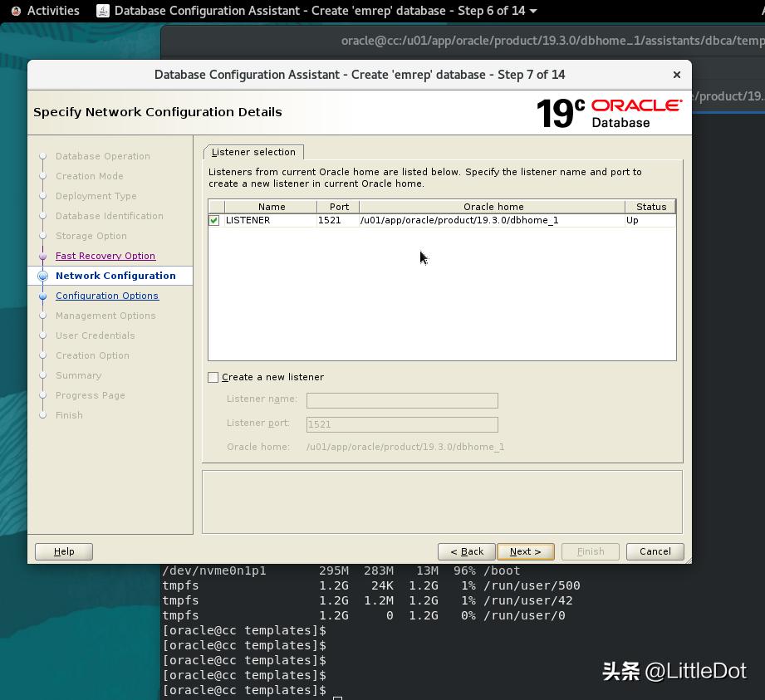Toggle the LISTENER row checkbox
Screen dimensions: 765x700
(213, 221)
